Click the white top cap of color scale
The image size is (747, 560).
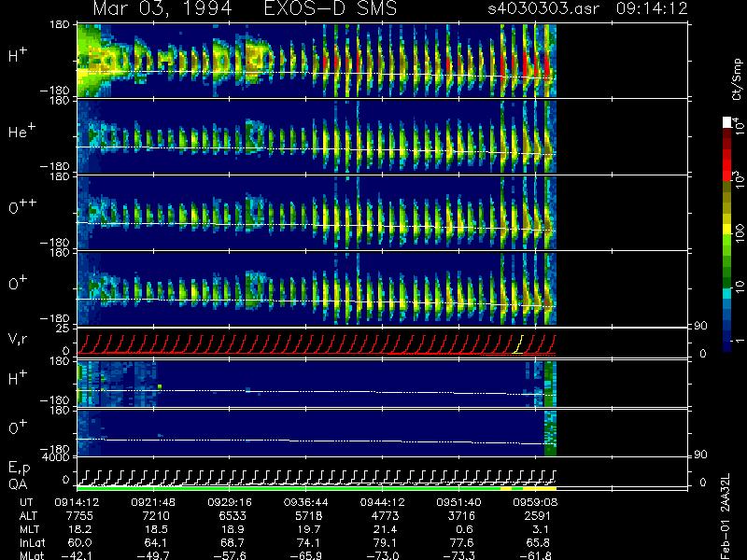click(727, 122)
